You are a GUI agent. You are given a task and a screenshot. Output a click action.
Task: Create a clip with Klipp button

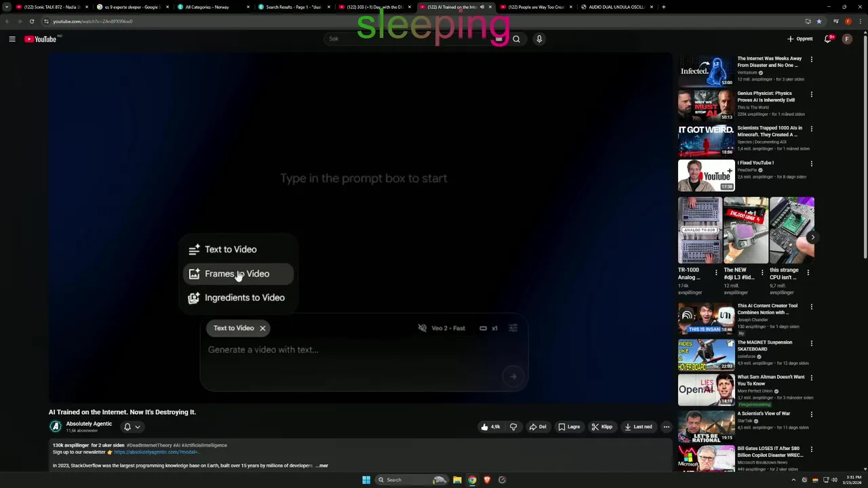pos(602,427)
